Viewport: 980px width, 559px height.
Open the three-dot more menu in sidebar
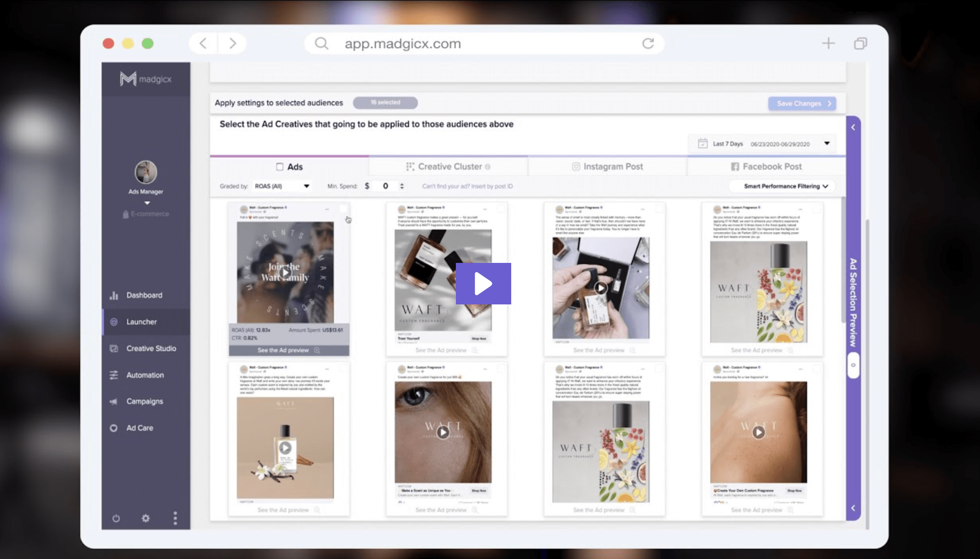click(x=175, y=518)
